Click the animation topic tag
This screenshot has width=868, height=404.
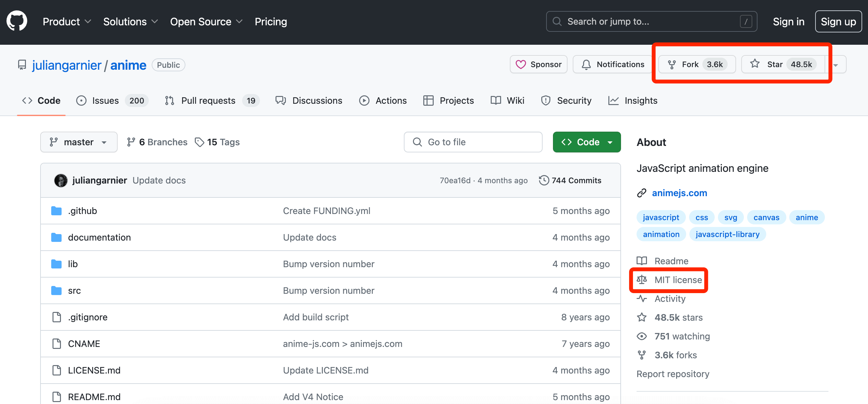661,234
